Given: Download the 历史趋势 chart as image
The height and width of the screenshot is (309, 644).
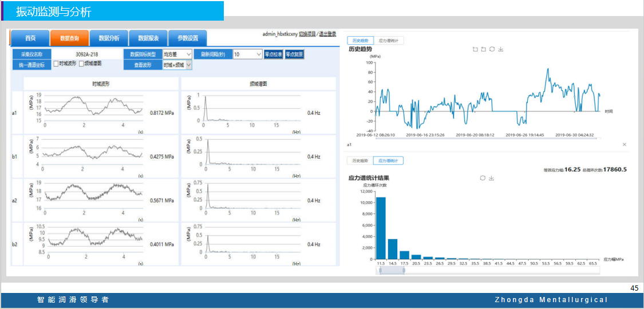Looking at the screenshot, I should tap(501, 49).
